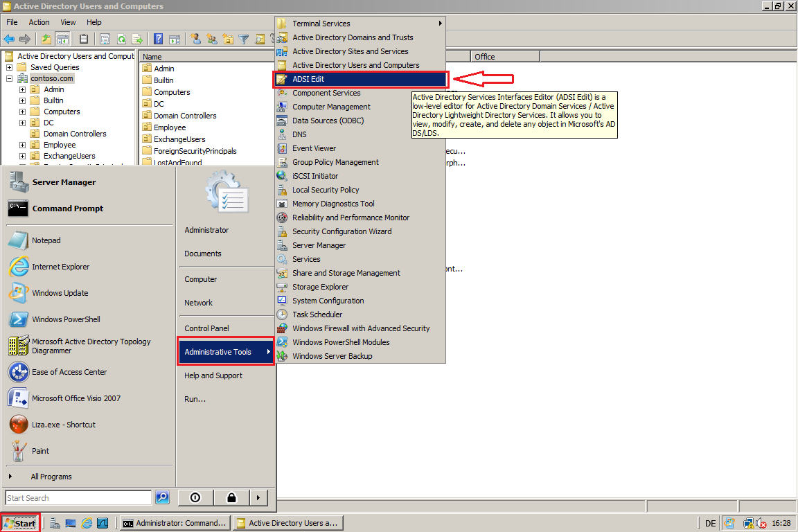Open Group Policy Management
The width and height of the screenshot is (798, 532).
point(361,162)
